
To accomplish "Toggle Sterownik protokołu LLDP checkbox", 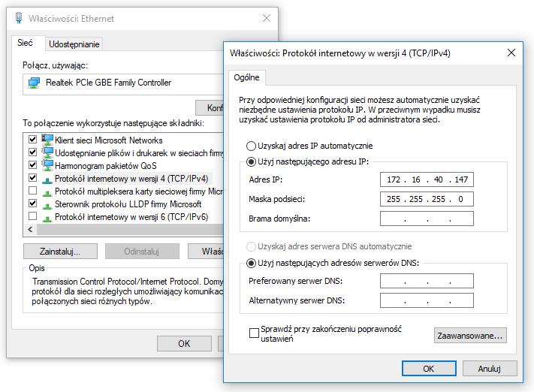I will coord(33,204).
